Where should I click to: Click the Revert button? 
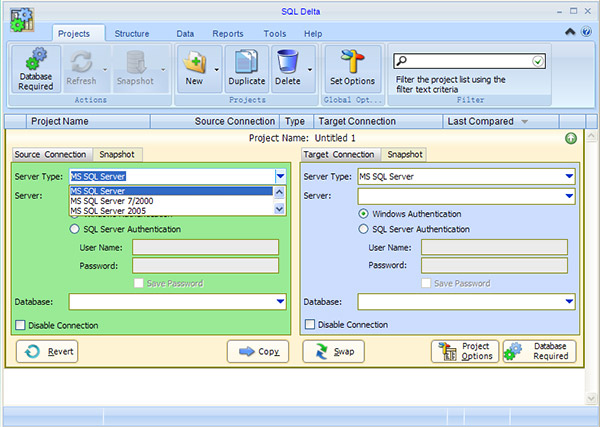[47, 351]
